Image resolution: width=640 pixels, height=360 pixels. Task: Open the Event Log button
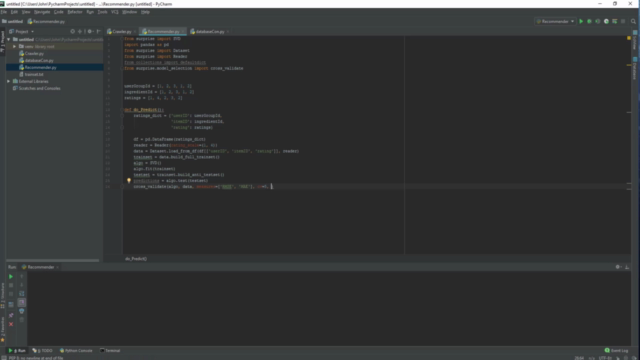[616, 351]
